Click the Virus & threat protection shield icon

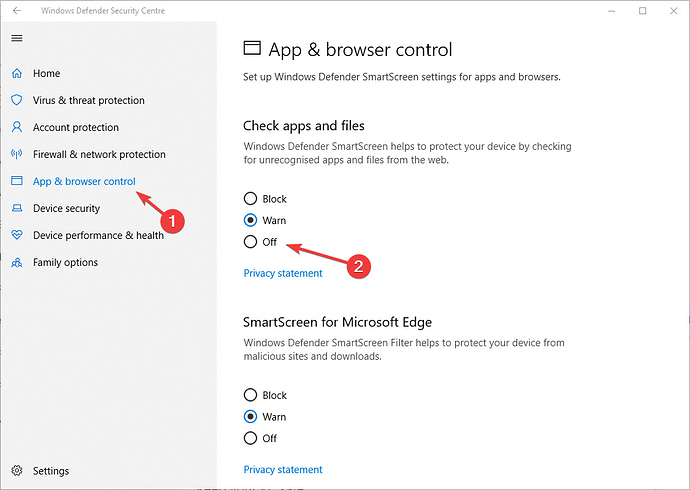tap(16, 101)
